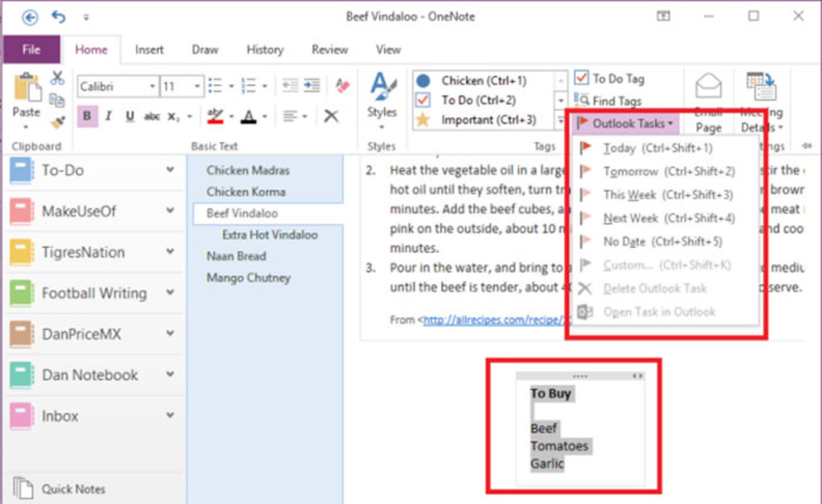
Task: Open Quick Notes at sidebar bottom
Action: tap(73, 489)
